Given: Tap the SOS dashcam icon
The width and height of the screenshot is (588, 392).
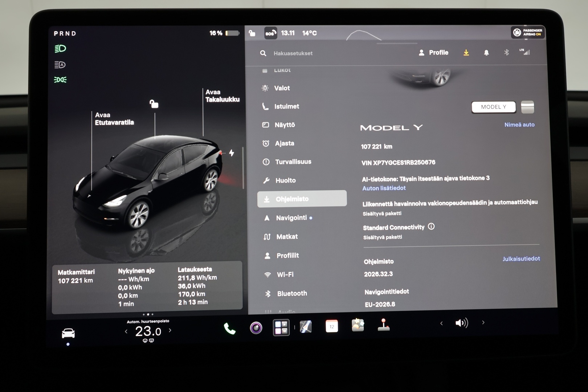Looking at the screenshot, I should (271, 33).
